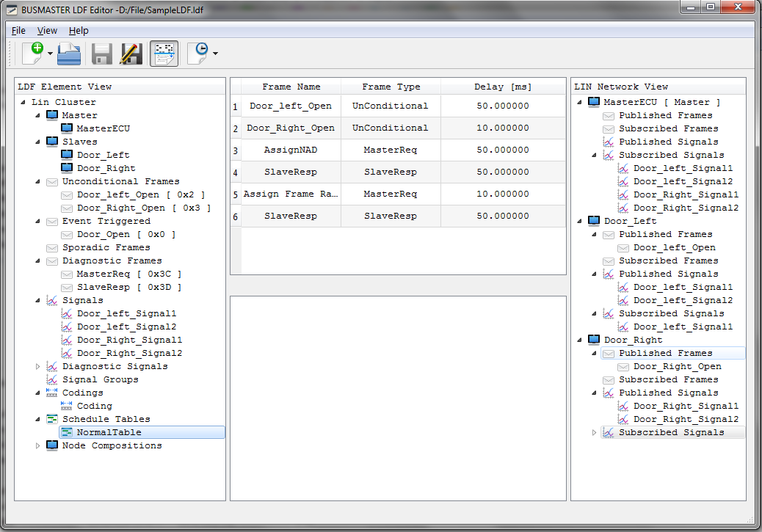Click the Door_Left slave monitor icon
Screen dimensions: 762x532
[x=67, y=155]
